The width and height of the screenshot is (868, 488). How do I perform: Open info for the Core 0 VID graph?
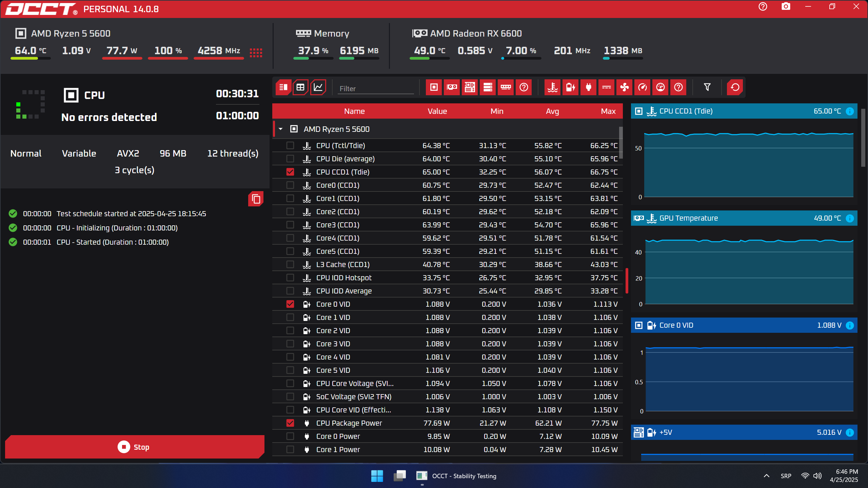point(850,325)
